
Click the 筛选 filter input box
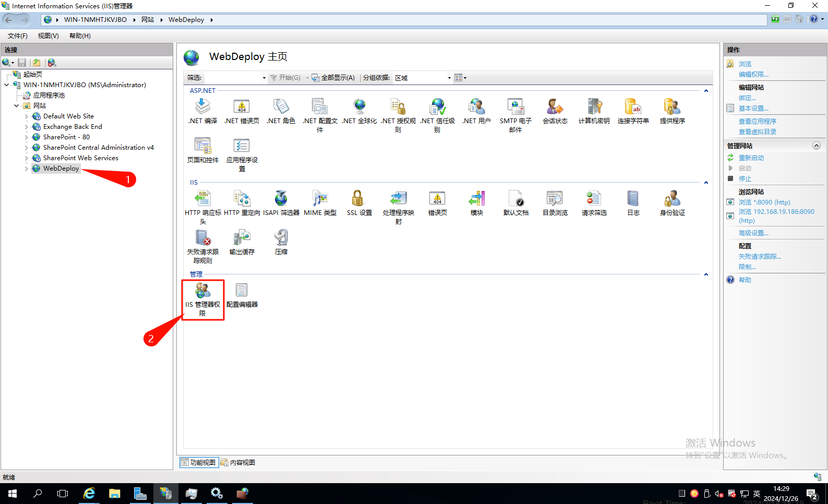click(x=233, y=78)
